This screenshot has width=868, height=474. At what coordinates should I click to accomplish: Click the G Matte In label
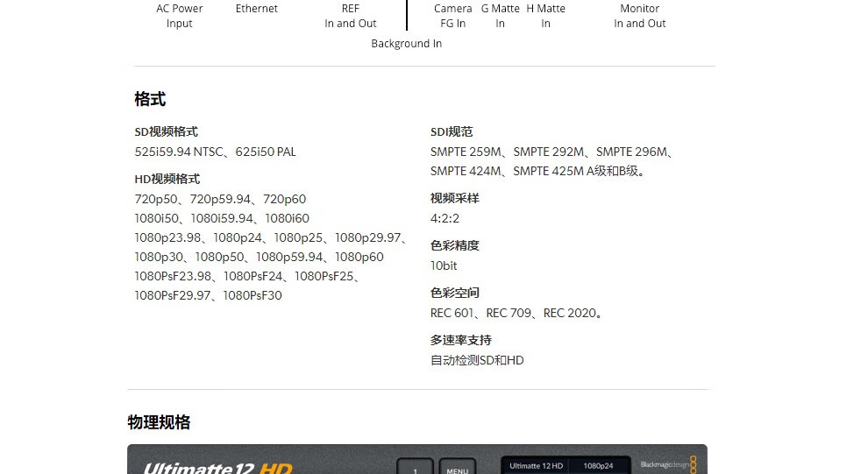(500, 16)
